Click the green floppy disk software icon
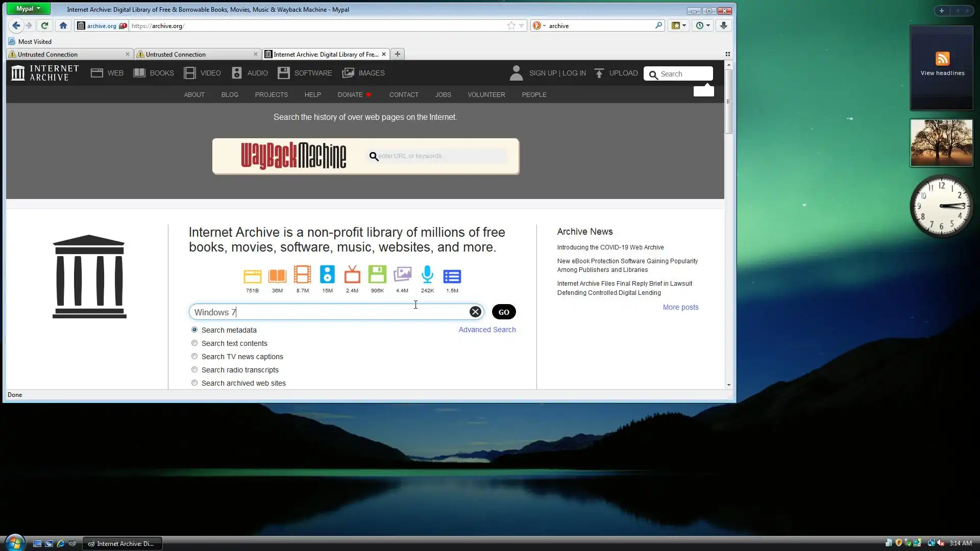The width and height of the screenshot is (980, 551). (377, 275)
